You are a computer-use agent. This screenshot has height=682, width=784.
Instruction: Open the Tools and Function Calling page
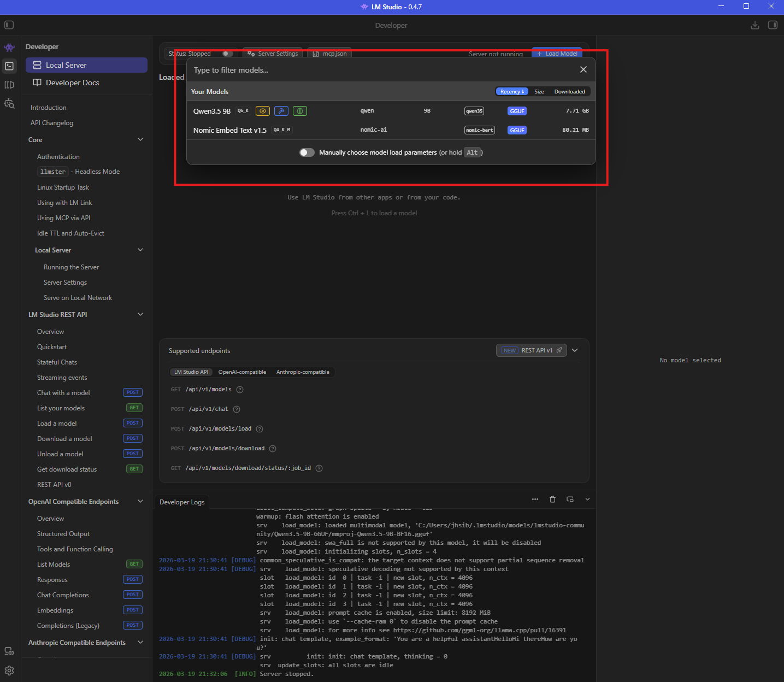75,549
